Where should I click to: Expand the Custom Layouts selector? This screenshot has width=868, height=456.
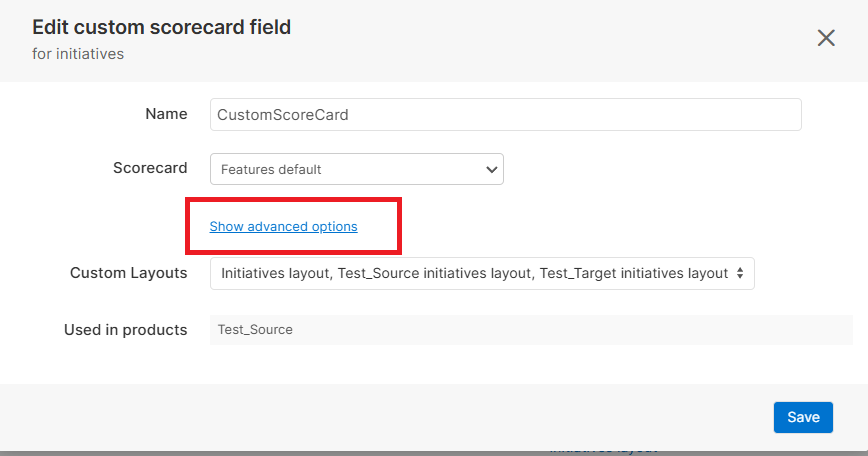point(481,273)
